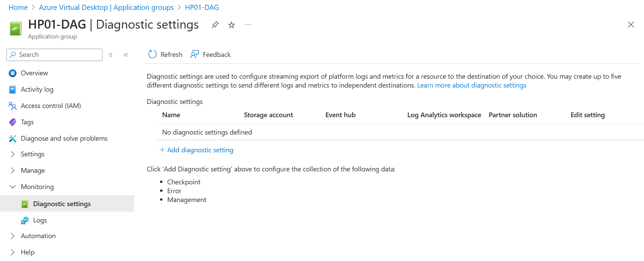The image size is (644, 261).
Task: Click the purple Tags icon
Action: tap(13, 122)
